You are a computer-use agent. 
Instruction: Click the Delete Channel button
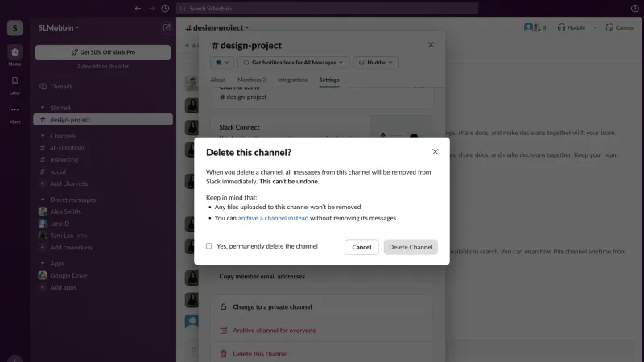tap(411, 247)
